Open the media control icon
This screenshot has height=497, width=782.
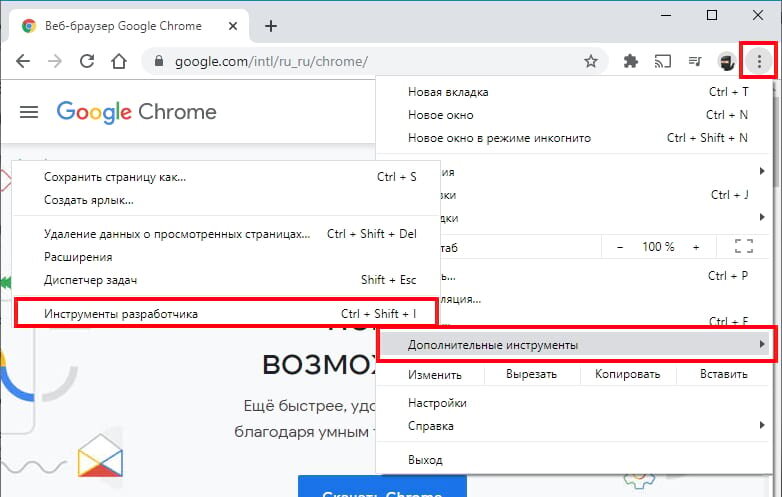point(695,61)
